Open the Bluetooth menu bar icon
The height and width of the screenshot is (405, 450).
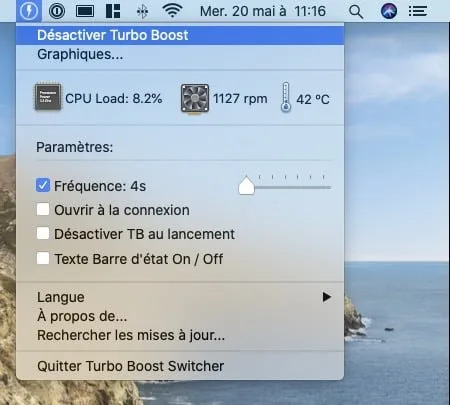(142, 12)
